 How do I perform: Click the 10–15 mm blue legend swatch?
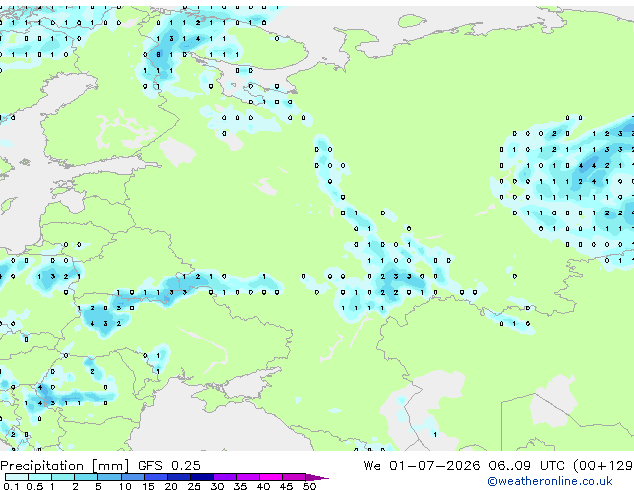point(133,477)
